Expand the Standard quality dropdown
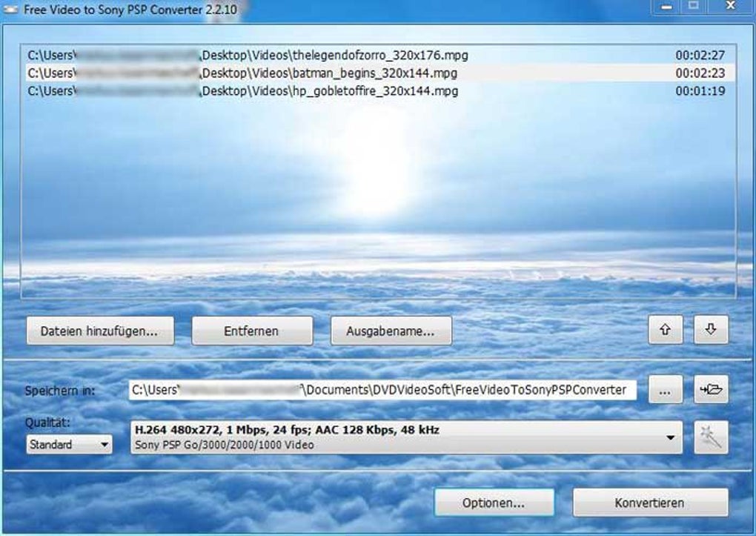Image resolution: width=756 pixels, height=536 pixels. click(69, 444)
